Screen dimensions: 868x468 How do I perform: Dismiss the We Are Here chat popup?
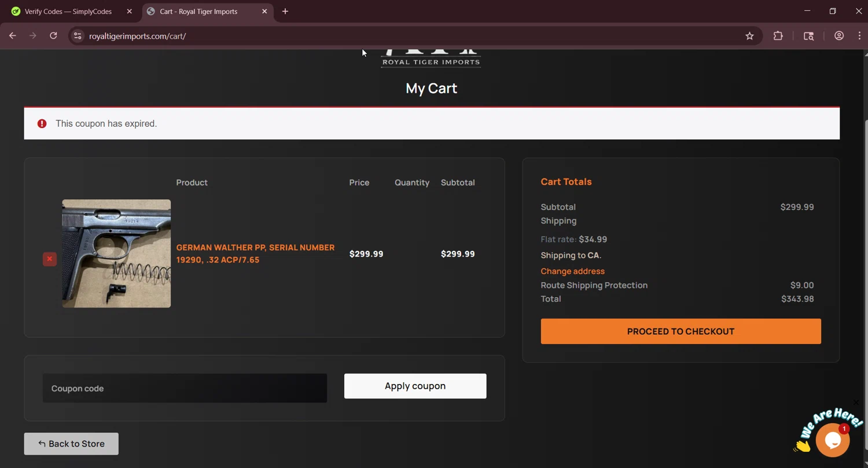tap(856, 402)
